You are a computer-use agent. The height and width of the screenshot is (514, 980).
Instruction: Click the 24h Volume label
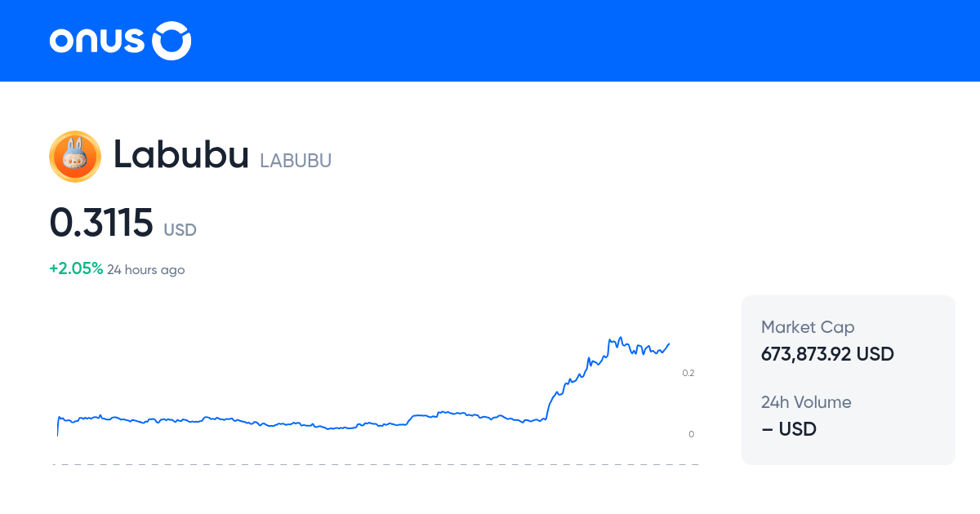pyautogui.click(x=806, y=402)
